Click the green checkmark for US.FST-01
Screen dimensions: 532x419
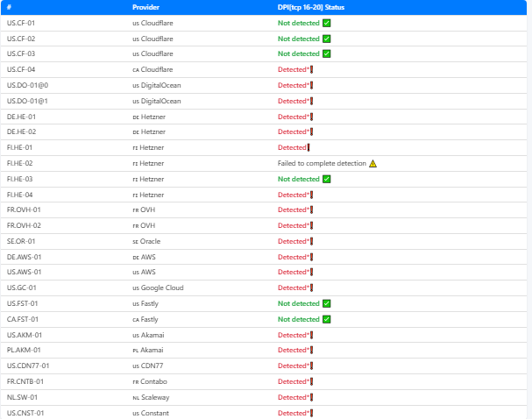point(326,303)
